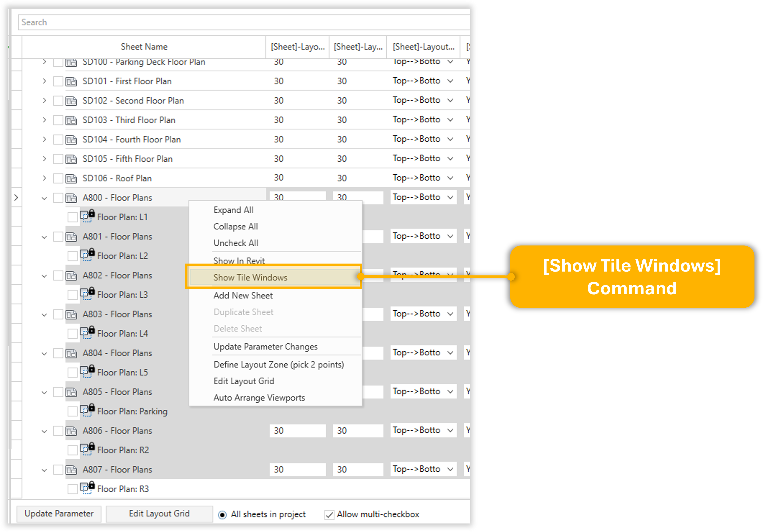Click the locked viewport icon for Floor Plan: R3
Viewport: 763px width, 532px height.
pyautogui.click(x=87, y=488)
